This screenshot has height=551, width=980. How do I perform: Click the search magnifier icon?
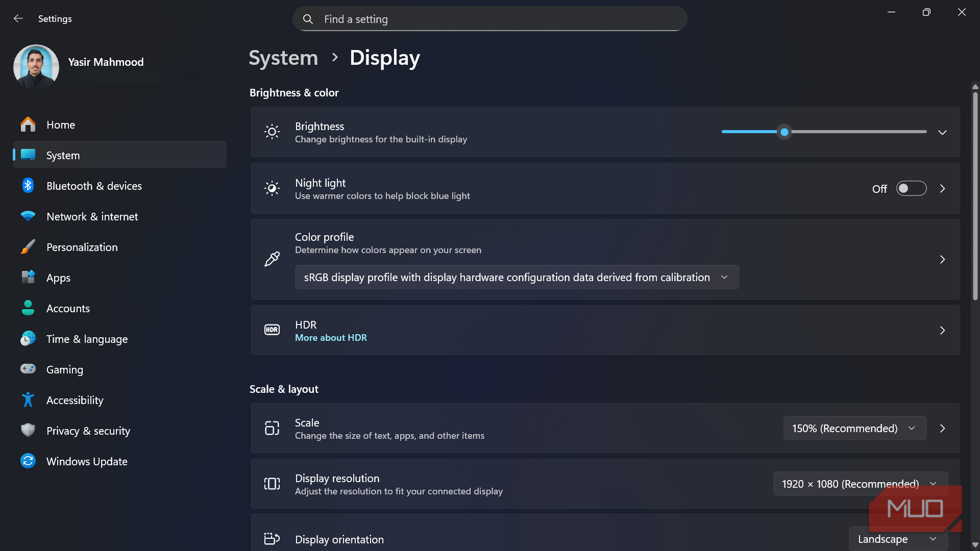[x=308, y=19]
